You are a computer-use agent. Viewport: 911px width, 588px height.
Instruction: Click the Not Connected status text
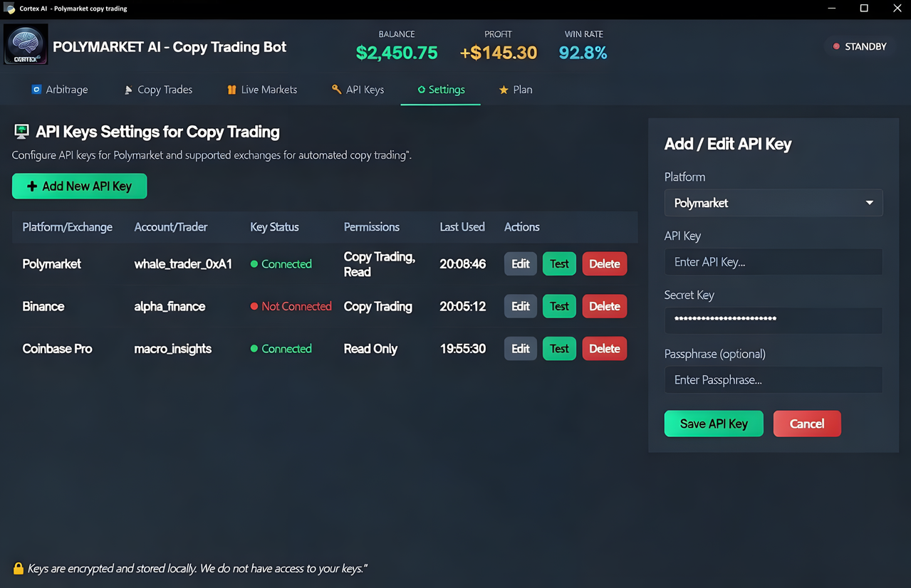[296, 307]
